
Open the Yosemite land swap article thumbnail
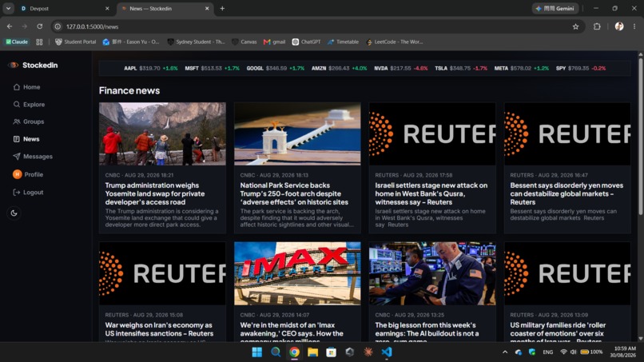click(x=162, y=134)
